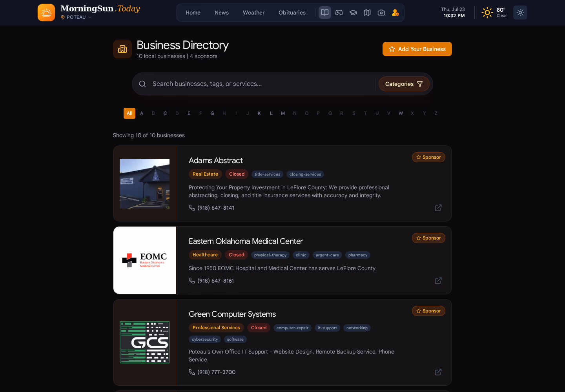Image resolution: width=565 pixels, height=392 pixels.
Task: Open the map icon in navbar
Action: (367, 13)
